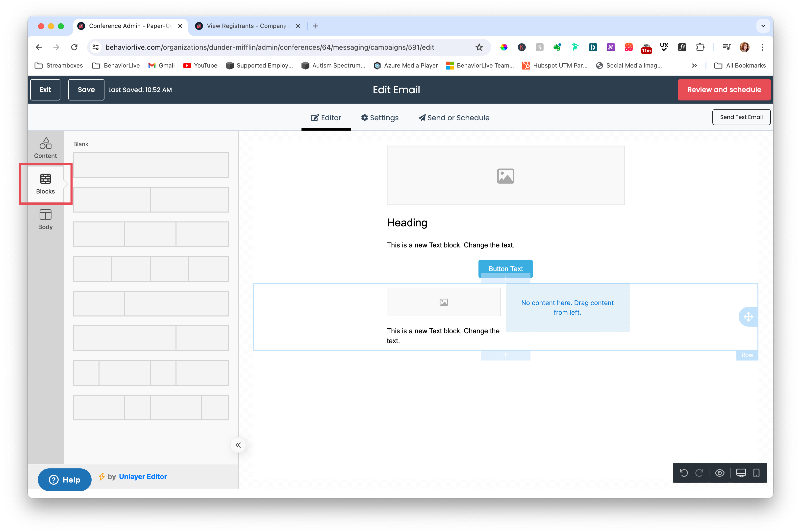Viewport: 801px width, 532px height.
Task: Open the Content panel in the sidebar
Action: tap(45, 147)
